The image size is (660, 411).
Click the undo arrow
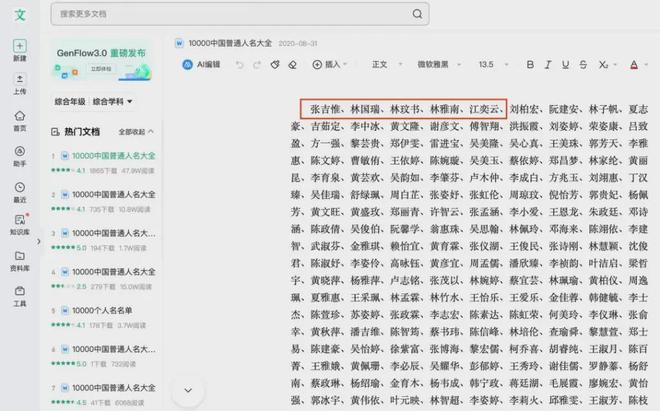point(240,65)
